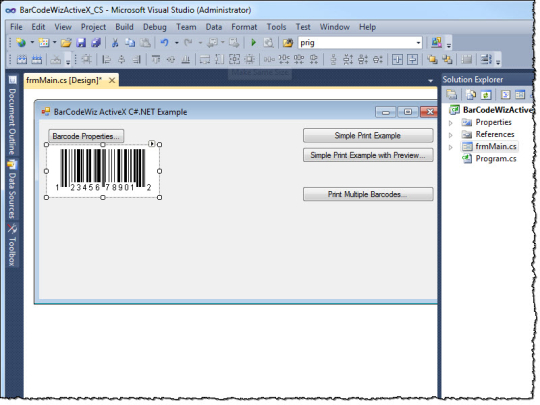Click the Find in Files icon

(x=288, y=43)
